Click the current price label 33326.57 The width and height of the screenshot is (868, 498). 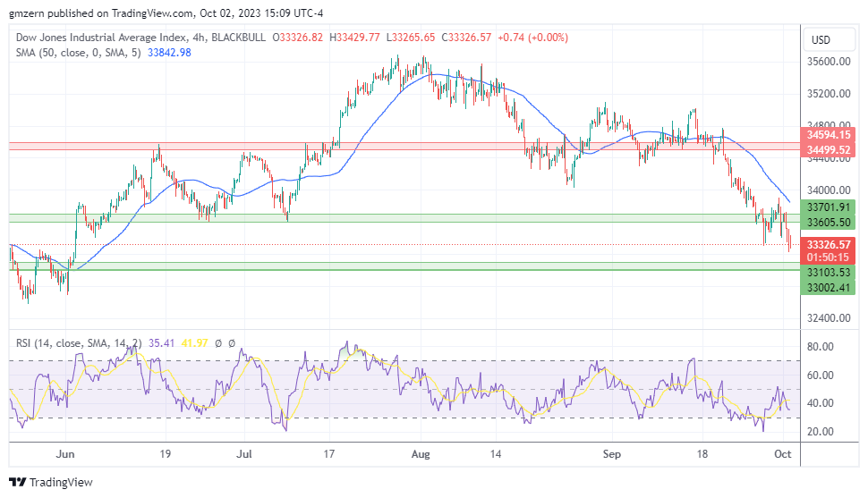(x=828, y=244)
